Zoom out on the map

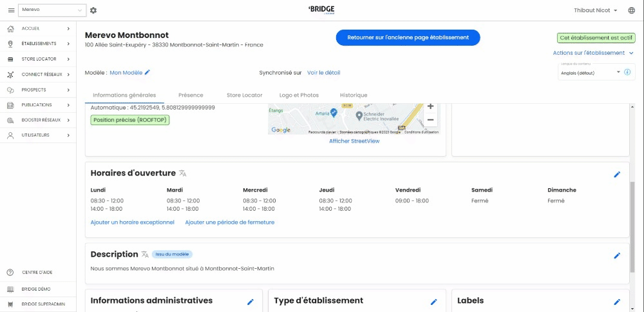(430, 120)
